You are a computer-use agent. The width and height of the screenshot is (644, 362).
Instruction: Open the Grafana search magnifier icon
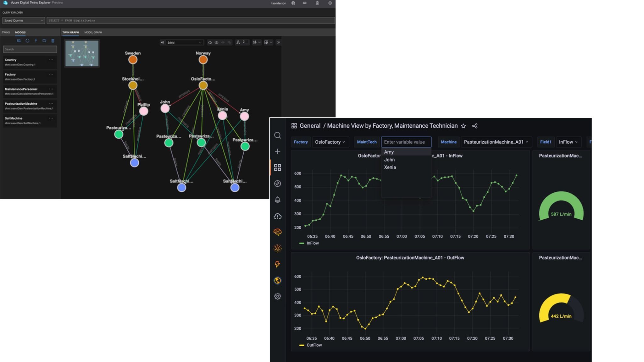click(277, 135)
